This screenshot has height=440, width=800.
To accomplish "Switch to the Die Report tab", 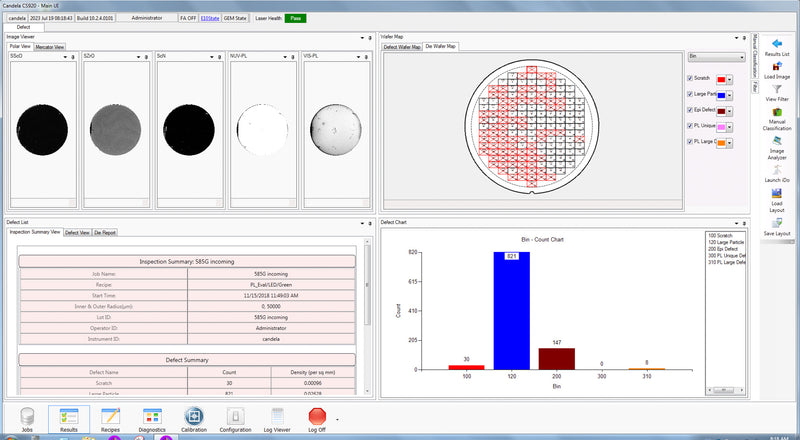I will [103, 232].
